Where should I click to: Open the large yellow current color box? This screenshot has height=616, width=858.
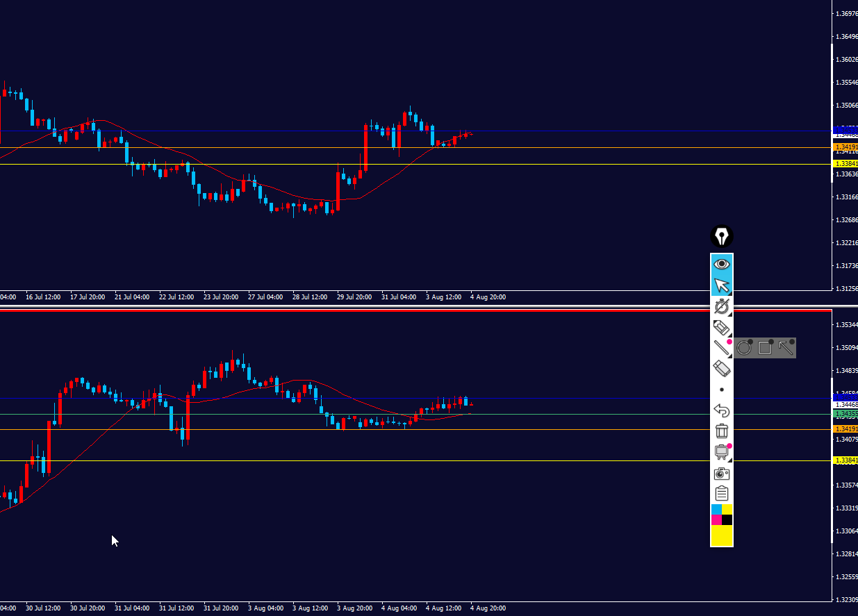pyautogui.click(x=722, y=535)
